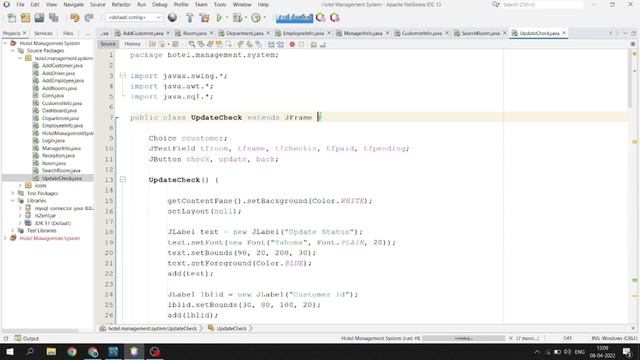Click the New Project toolbar icon
The image size is (640, 360).
[25, 18]
